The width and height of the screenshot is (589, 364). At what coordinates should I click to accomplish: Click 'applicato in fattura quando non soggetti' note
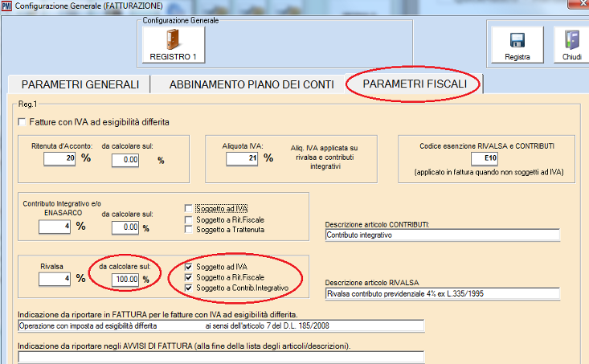pyautogui.click(x=489, y=173)
